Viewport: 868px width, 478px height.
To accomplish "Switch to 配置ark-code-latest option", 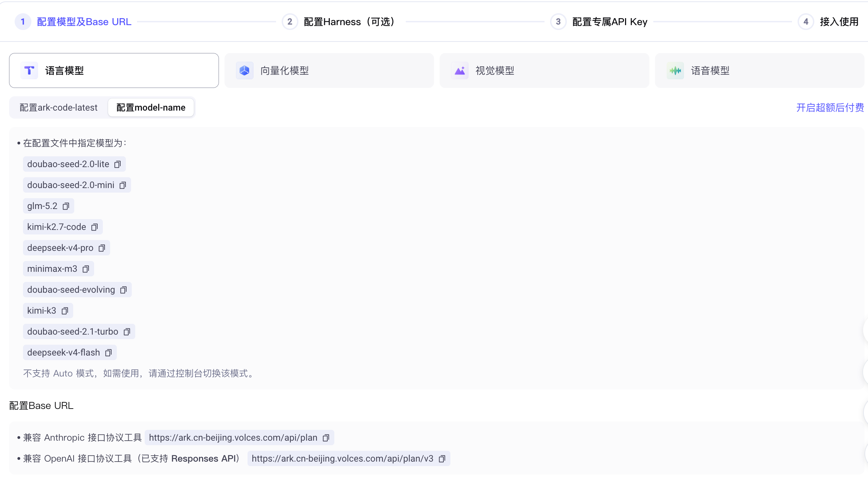I will click(59, 107).
